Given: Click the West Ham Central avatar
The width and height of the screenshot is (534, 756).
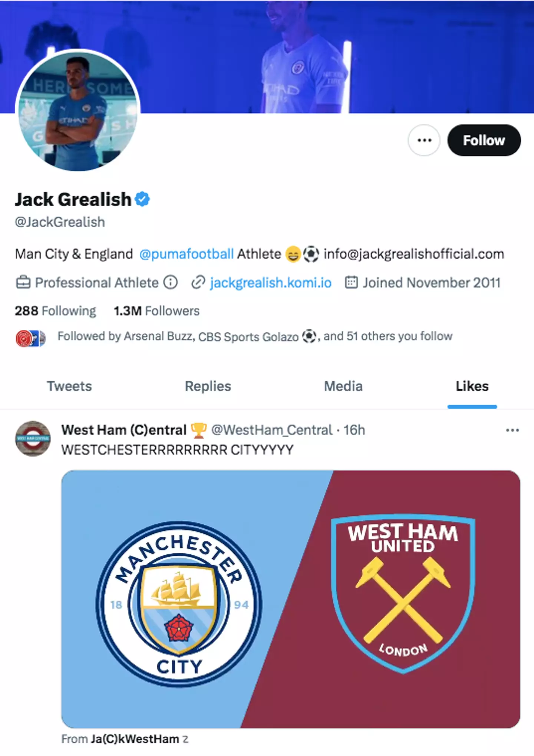Looking at the screenshot, I should click(33, 438).
